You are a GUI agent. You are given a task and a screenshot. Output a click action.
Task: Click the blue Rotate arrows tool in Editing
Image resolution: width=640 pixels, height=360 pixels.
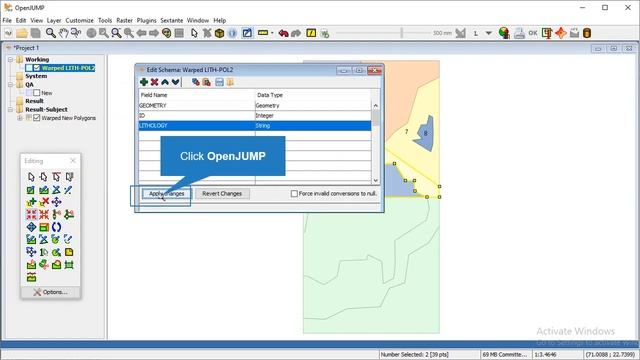click(56, 227)
